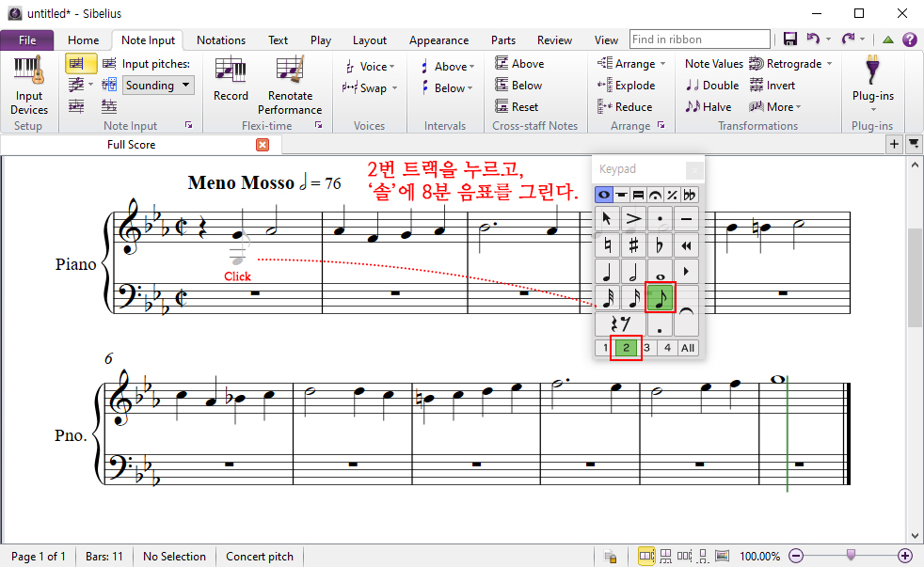Select the Keypad common notes layout

coord(604,195)
